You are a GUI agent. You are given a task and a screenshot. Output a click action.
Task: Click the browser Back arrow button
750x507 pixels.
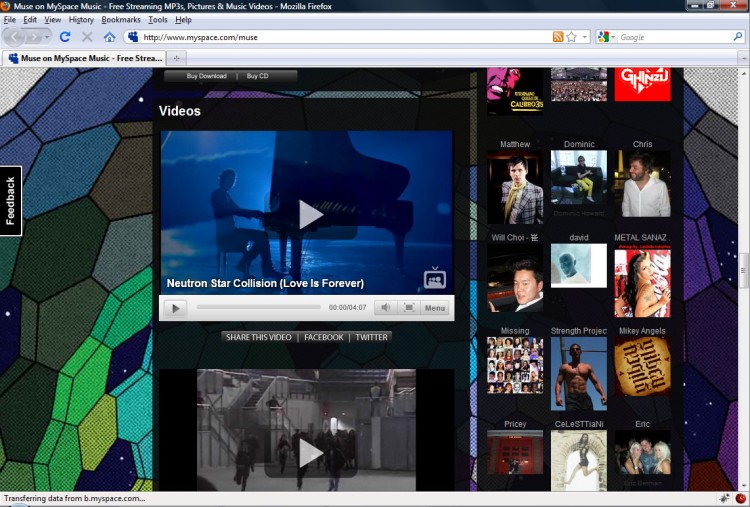coord(14,37)
